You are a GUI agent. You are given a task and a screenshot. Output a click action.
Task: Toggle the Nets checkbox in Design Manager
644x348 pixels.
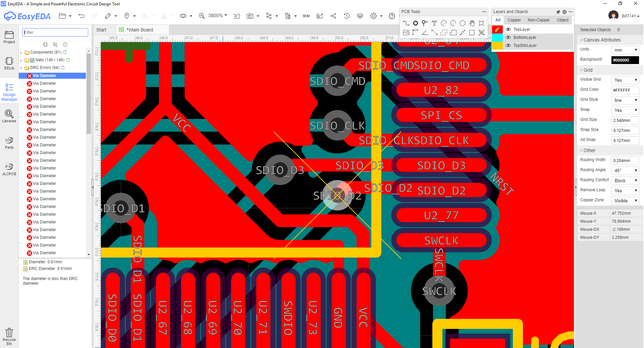32,60
